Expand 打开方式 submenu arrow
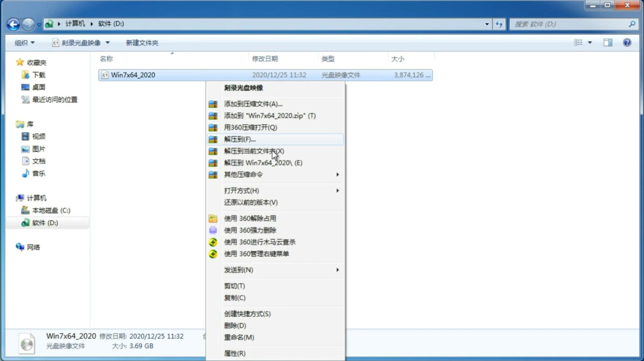Viewport: 644px width, 361px height. pos(337,190)
